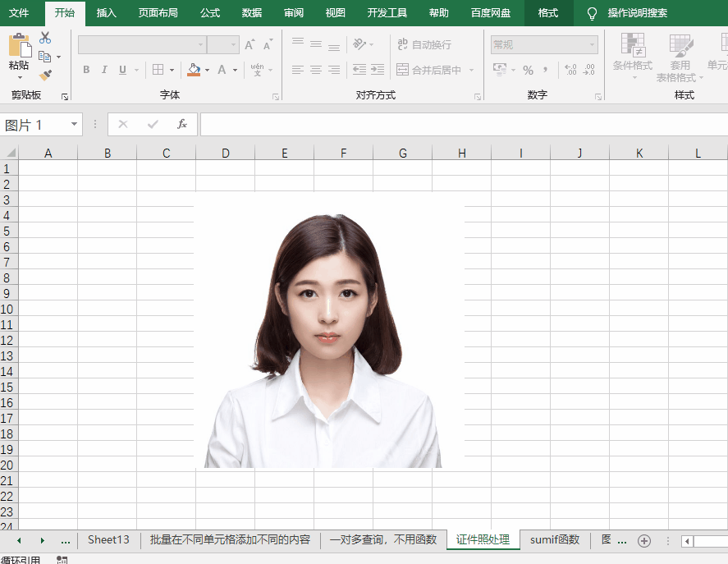Open the fill color dropdown arrow
This screenshot has height=564, width=728.
(207, 70)
